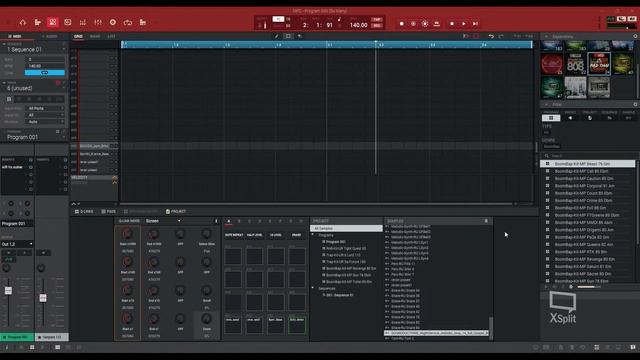Toggle 16 Level button
Viewport: 640px width, 360px height.
[x=276, y=235]
